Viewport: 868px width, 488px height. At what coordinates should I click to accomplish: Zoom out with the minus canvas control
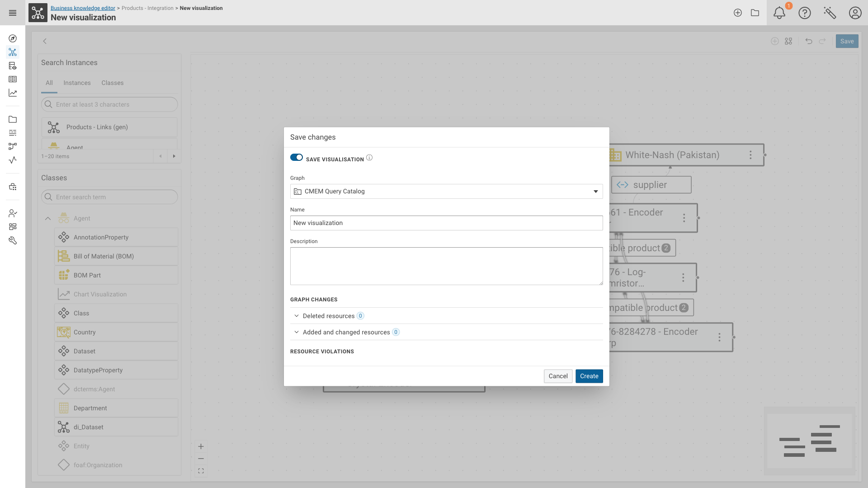click(201, 459)
